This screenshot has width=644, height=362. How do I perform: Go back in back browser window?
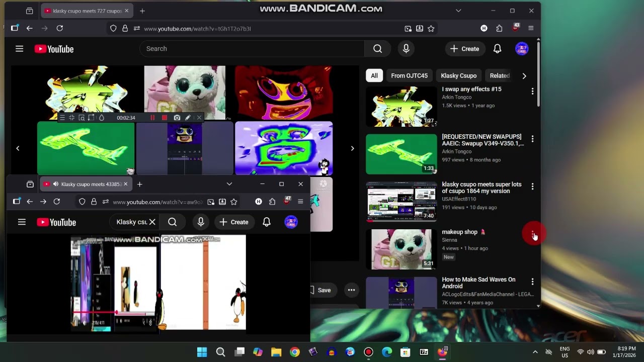[29, 29]
